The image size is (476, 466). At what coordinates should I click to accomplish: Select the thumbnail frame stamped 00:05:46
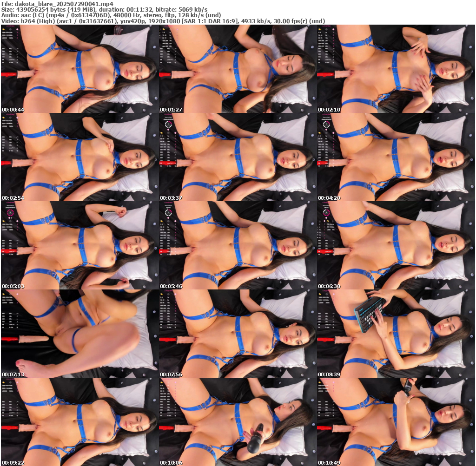[x=238, y=245]
